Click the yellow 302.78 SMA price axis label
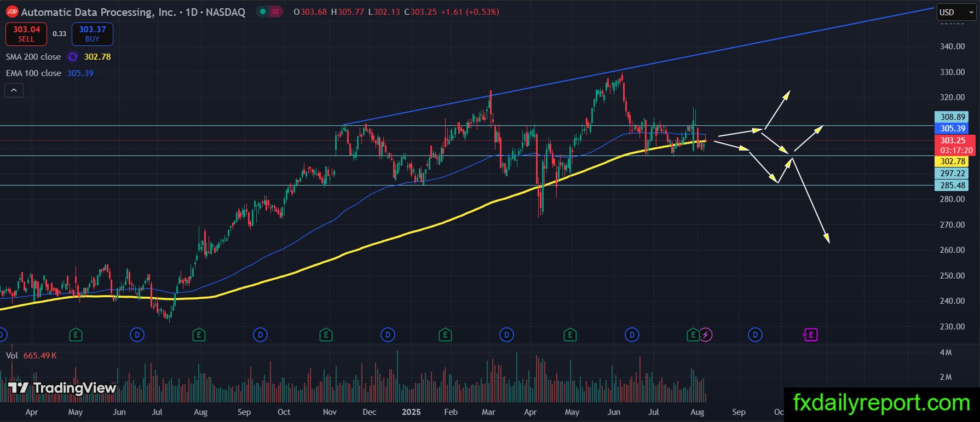The height and width of the screenshot is (422, 980). point(953,161)
